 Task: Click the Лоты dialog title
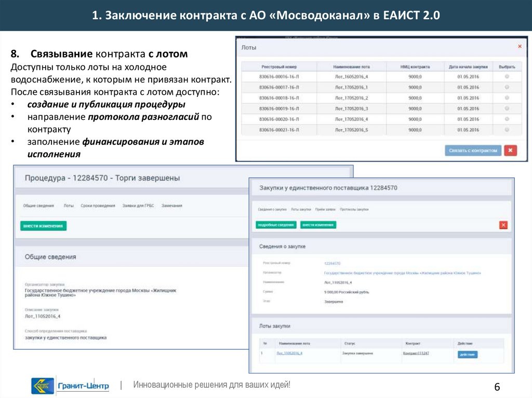pyautogui.click(x=249, y=47)
